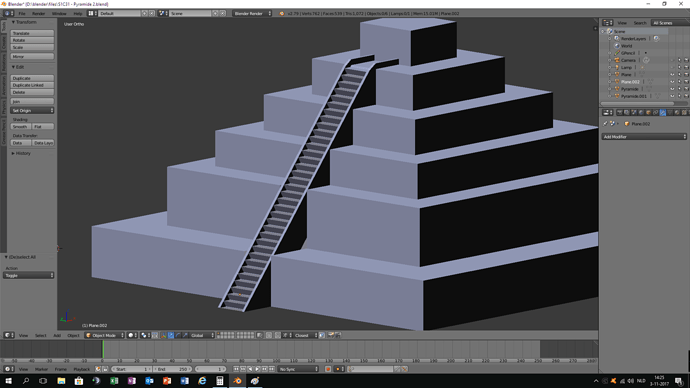Open the Outliner editor type icon
This screenshot has height=388, width=690.
point(608,23)
